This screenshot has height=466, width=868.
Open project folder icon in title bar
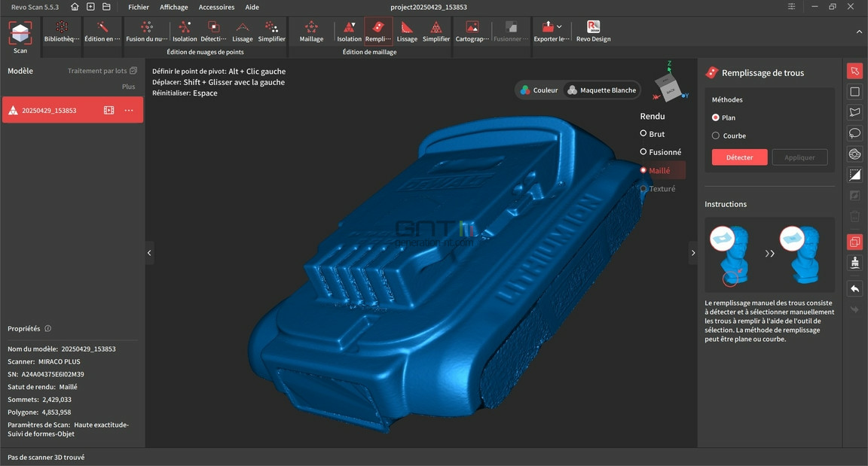pos(106,7)
